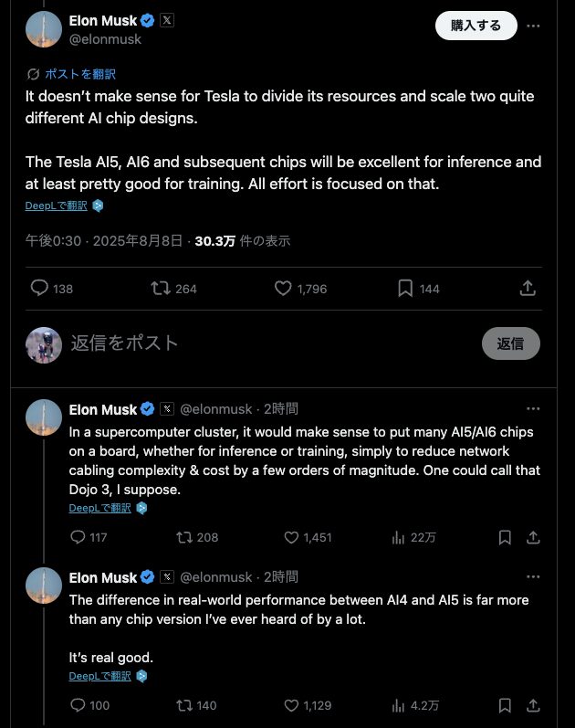Open replies on main post (138)
Image resolution: width=575 pixels, height=728 pixels.
click(x=39, y=289)
